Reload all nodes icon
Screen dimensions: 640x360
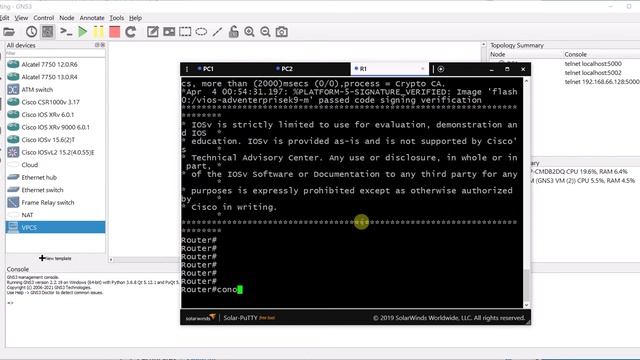pos(131,32)
